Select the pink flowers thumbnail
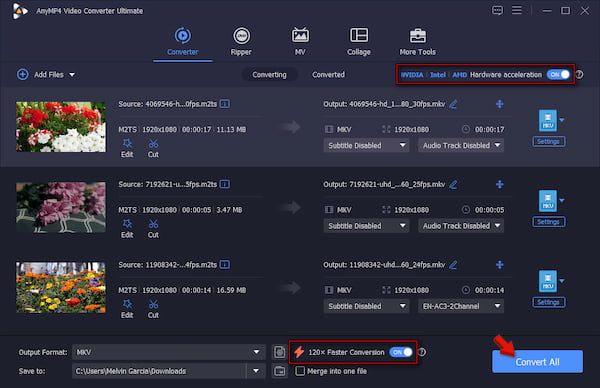The height and width of the screenshot is (388, 600). (61, 207)
